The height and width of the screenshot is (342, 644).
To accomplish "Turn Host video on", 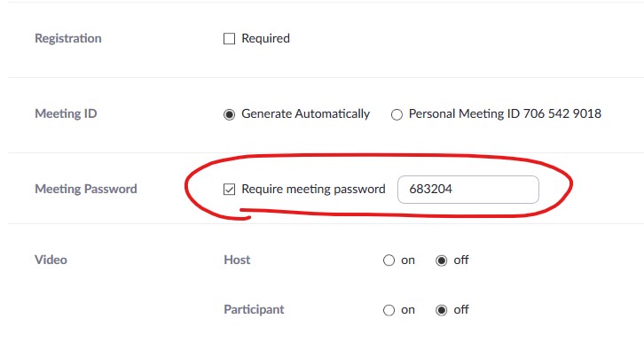I will (x=389, y=260).
